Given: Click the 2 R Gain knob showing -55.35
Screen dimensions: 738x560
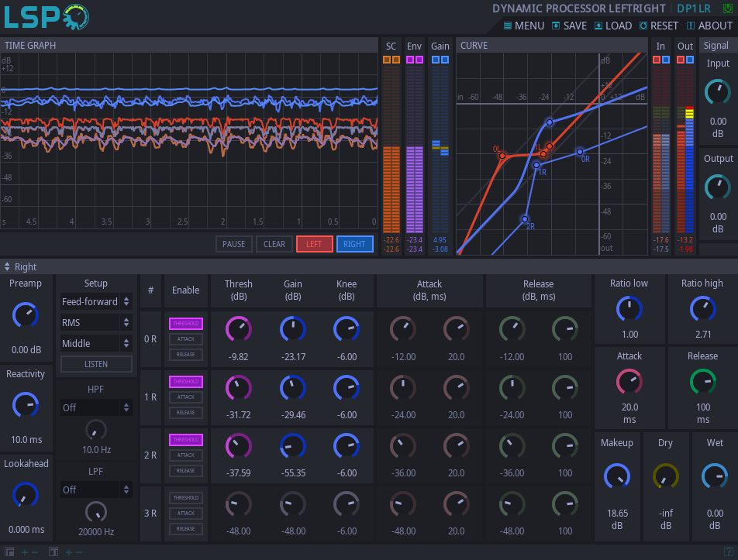Looking at the screenshot, I should [x=293, y=445].
